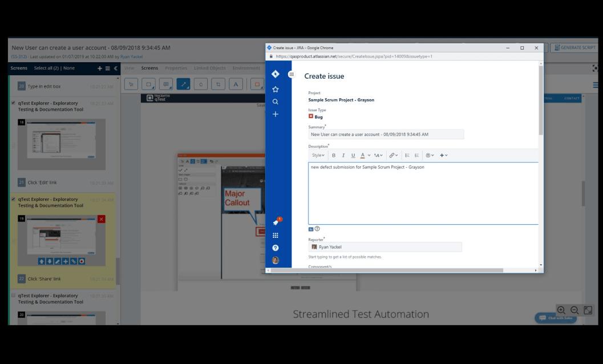Click the Jira starred items star icon
603x364 pixels.
276,89
